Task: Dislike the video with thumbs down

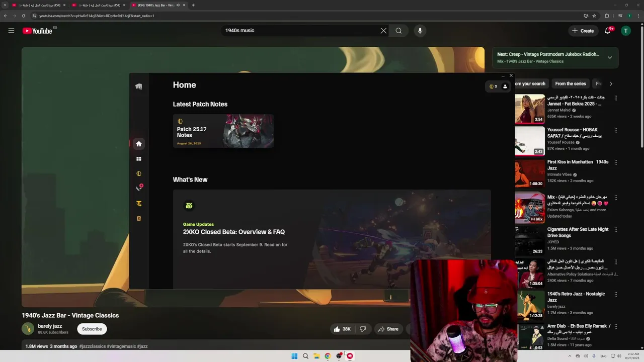Action: (x=363, y=329)
